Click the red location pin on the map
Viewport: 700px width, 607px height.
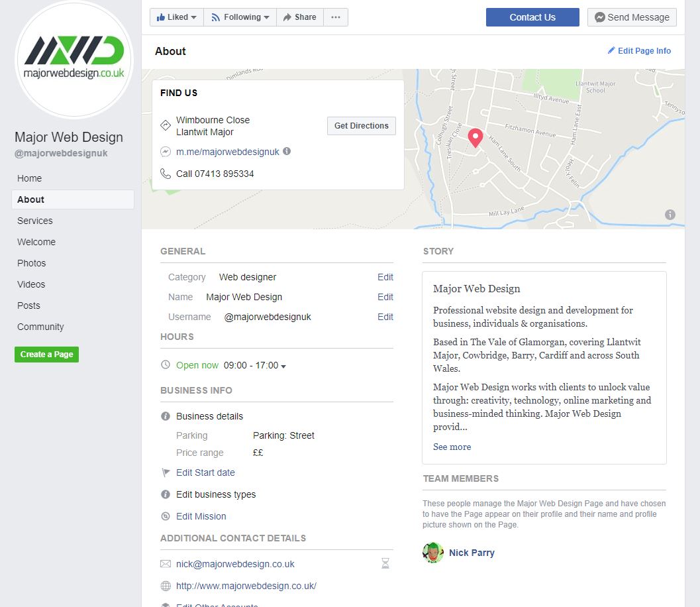(475, 138)
